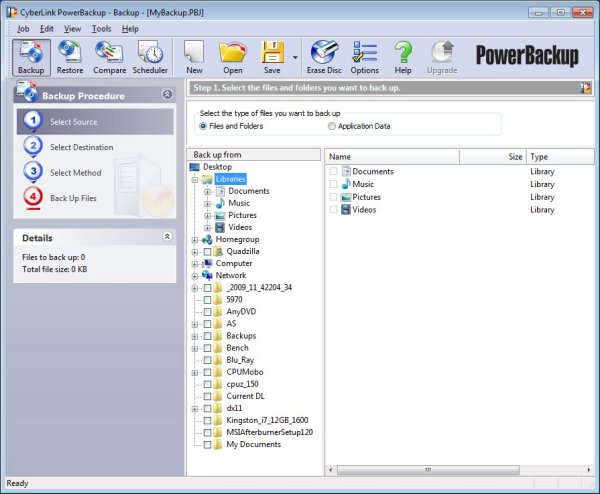
Task: Open the View menu
Action: coord(72,29)
